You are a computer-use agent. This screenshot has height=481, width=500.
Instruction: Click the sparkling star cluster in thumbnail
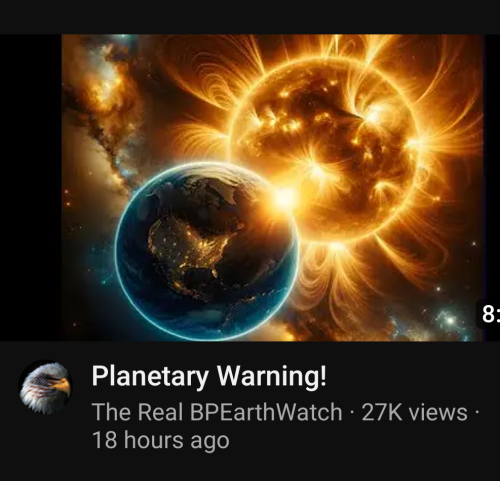pyautogui.click(x=448, y=320)
